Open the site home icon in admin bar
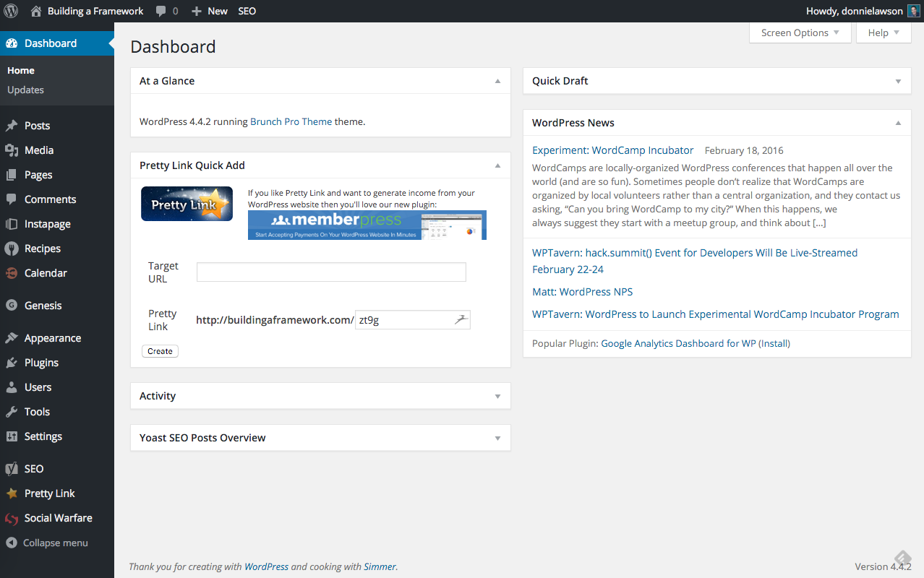The height and width of the screenshot is (578, 924). [x=36, y=11]
